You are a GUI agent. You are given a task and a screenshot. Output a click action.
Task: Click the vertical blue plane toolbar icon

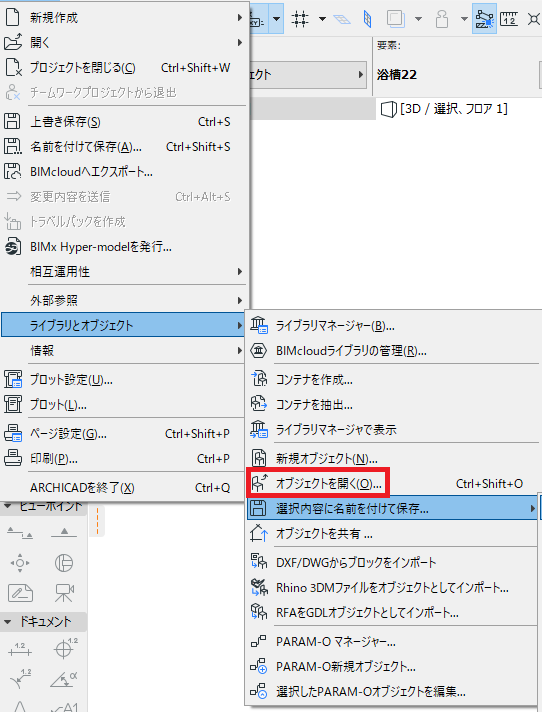pyautogui.click(x=368, y=19)
